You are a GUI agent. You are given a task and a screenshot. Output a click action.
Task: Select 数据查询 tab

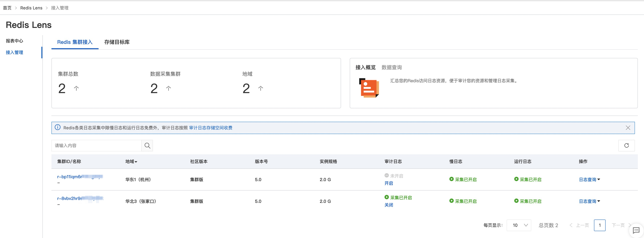[x=392, y=67]
